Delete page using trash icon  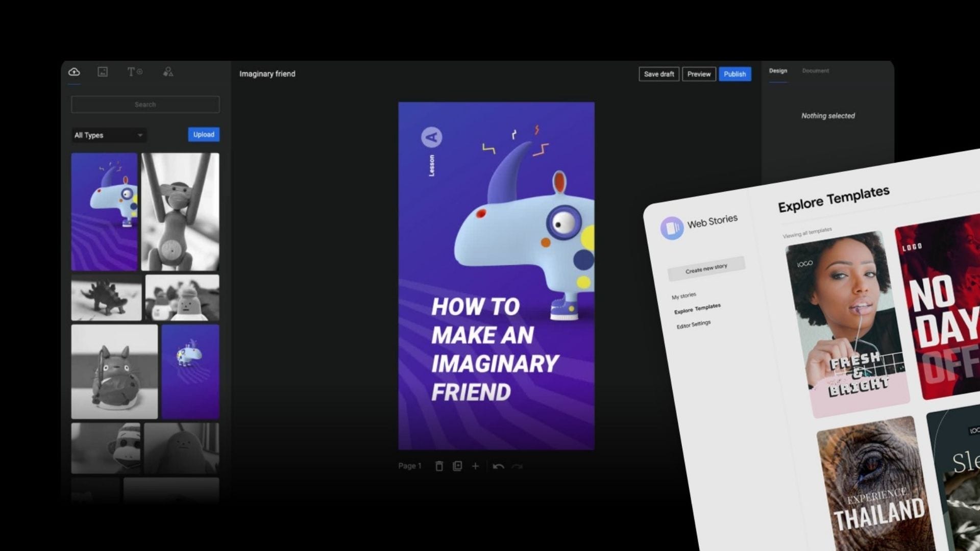pyautogui.click(x=439, y=466)
